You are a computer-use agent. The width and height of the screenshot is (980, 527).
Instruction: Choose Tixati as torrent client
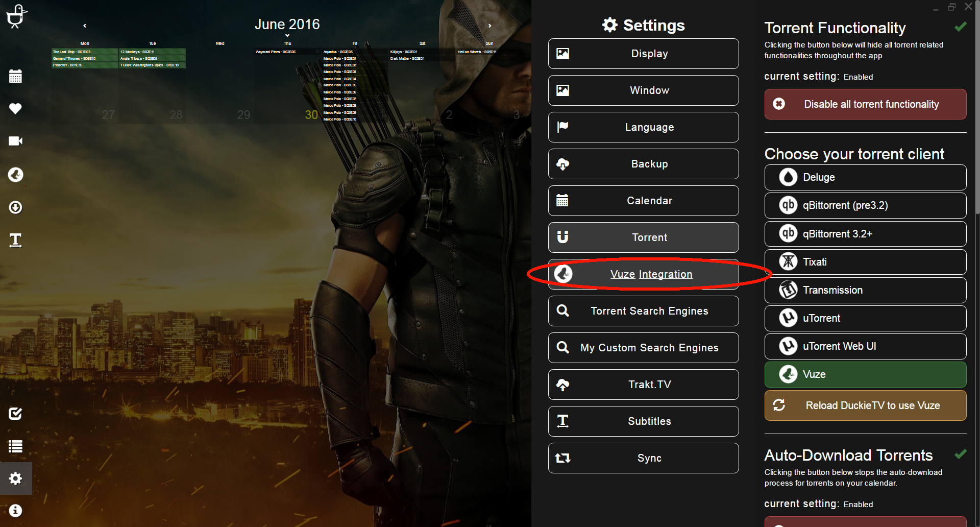[865, 262]
